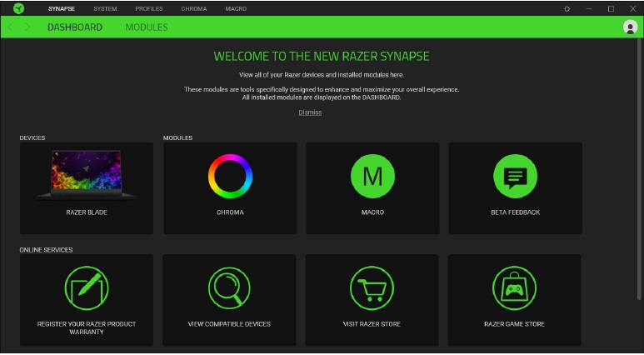Open the settings gear icon
Image resolution: width=644 pixels, height=355 pixels.
coord(567,8)
